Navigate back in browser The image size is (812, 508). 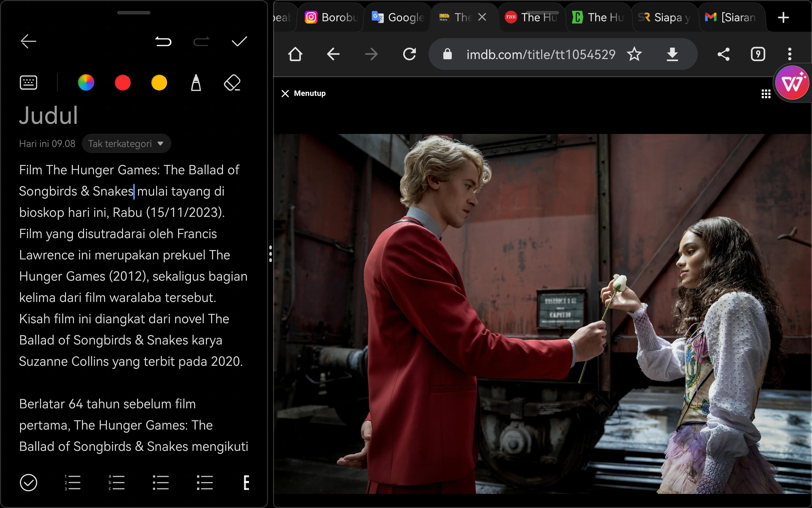point(333,54)
